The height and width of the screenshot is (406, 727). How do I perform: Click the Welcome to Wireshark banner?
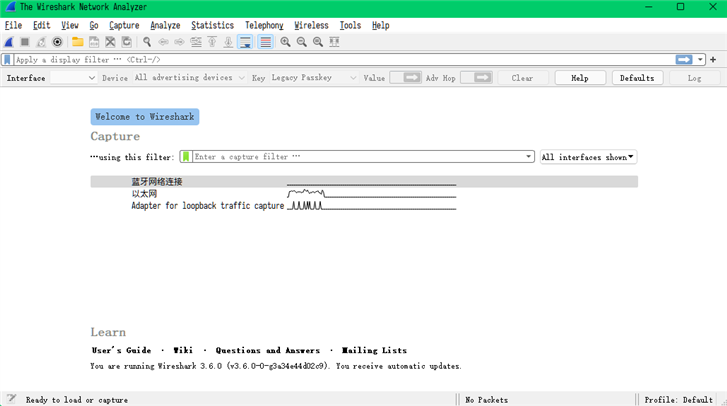[x=145, y=117]
